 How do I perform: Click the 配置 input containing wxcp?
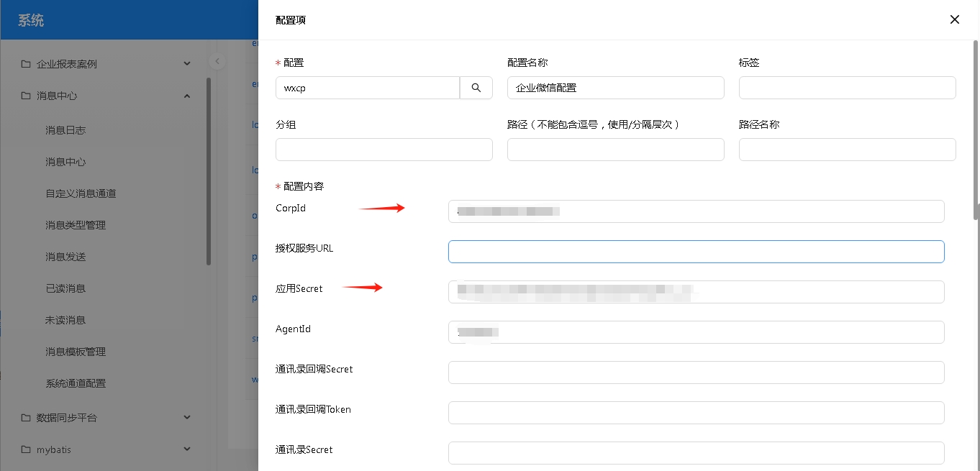368,88
